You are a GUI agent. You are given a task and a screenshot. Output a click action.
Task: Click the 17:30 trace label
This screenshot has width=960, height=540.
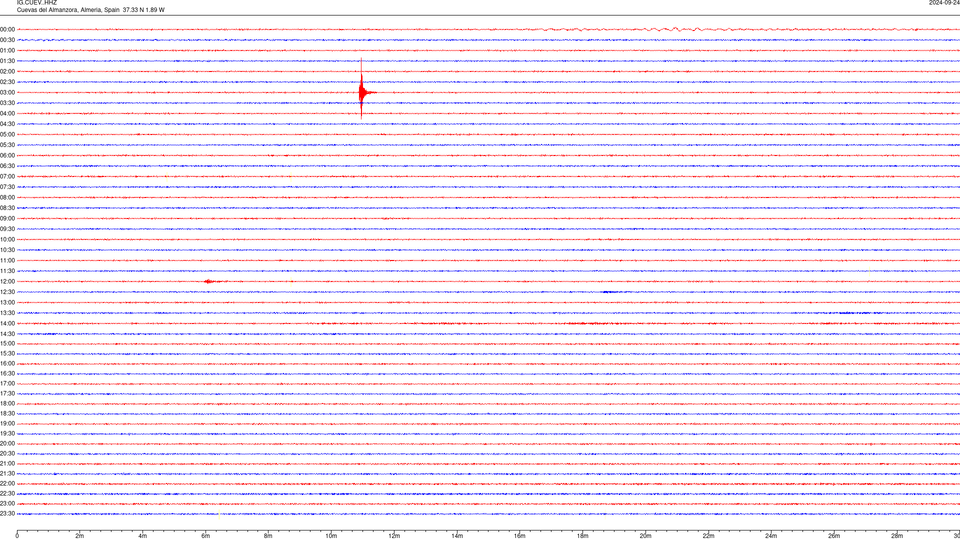(7, 394)
